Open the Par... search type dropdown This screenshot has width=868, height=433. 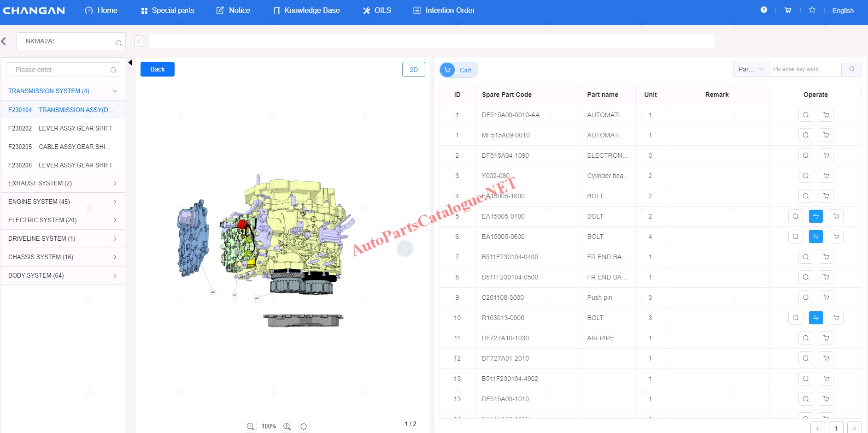751,69
